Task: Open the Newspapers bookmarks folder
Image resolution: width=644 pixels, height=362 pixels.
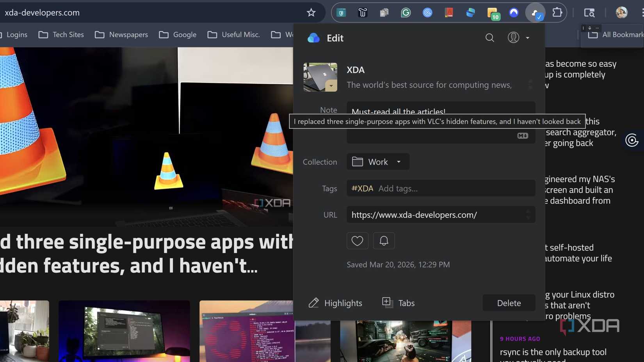Action: (x=128, y=35)
